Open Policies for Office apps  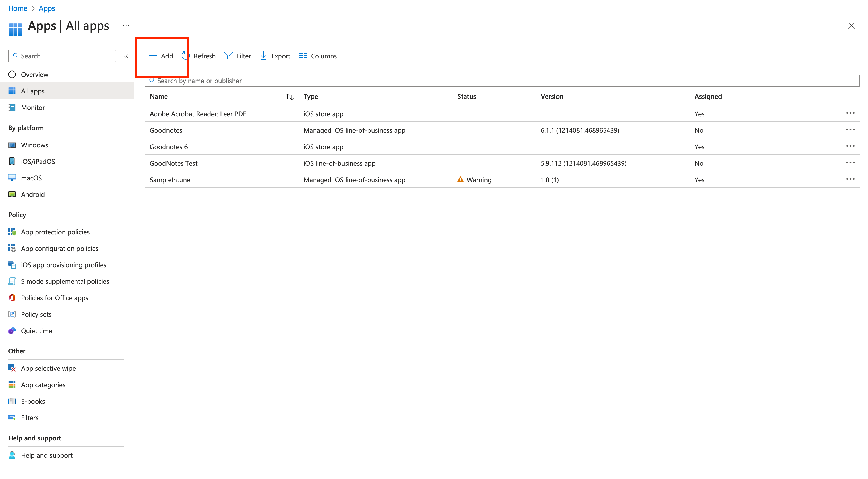click(x=54, y=298)
